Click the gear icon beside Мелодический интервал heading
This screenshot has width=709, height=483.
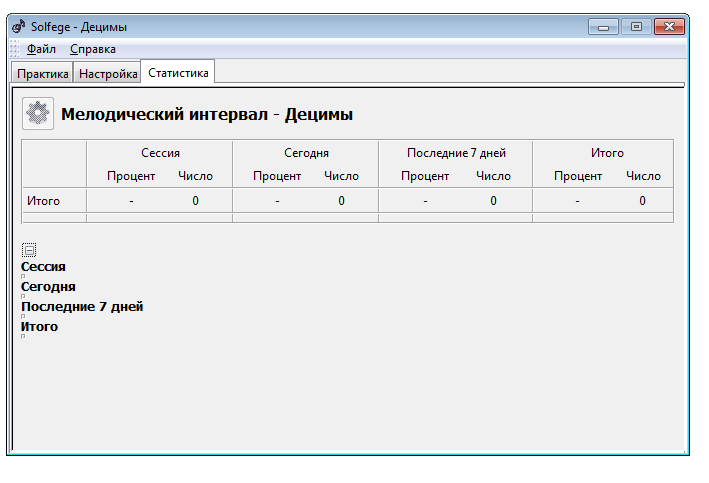(38, 114)
